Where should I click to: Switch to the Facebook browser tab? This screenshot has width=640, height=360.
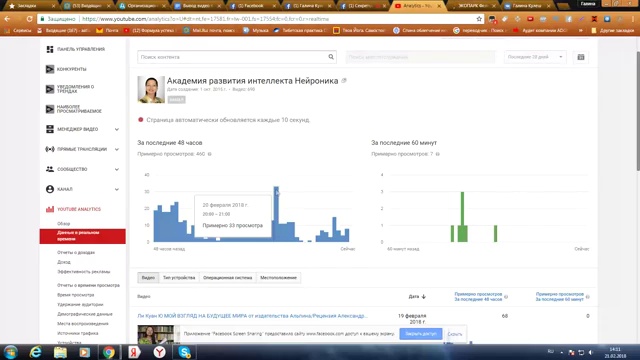pyautogui.click(x=251, y=6)
